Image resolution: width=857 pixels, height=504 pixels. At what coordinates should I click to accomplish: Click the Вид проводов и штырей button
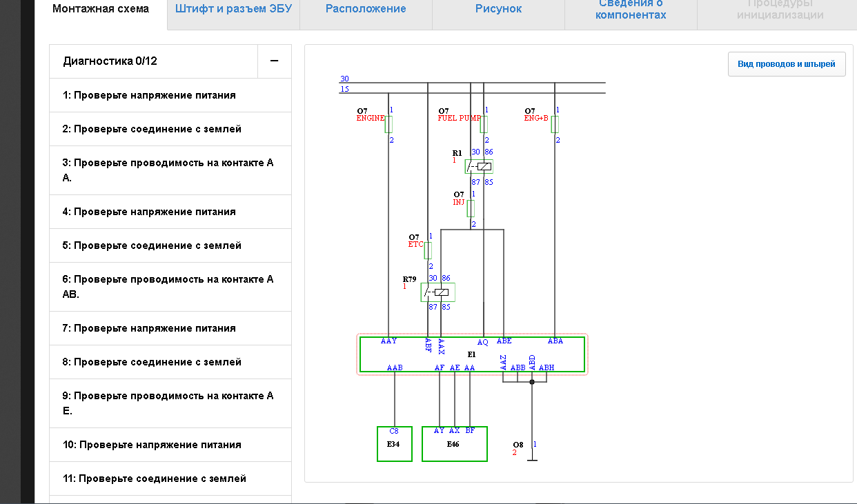pyautogui.click(x=787, y=64)
